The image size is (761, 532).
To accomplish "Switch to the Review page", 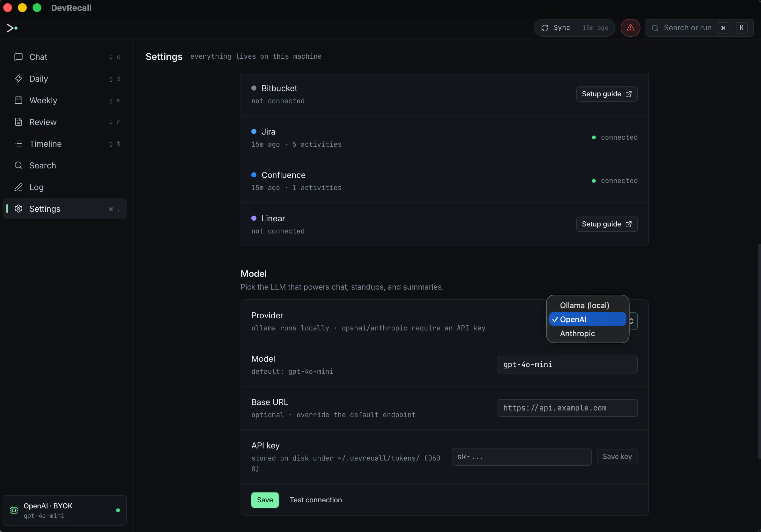I will 65,122.
